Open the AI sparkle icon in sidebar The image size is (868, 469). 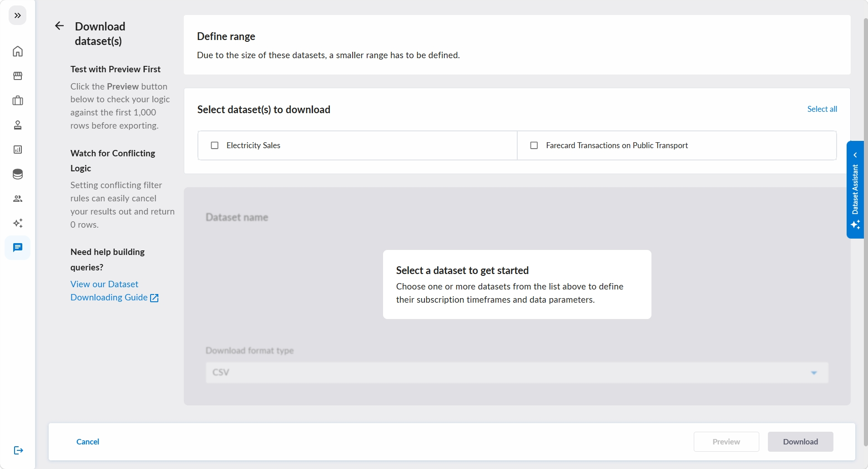pyautogui.click(x=18, y=223)
